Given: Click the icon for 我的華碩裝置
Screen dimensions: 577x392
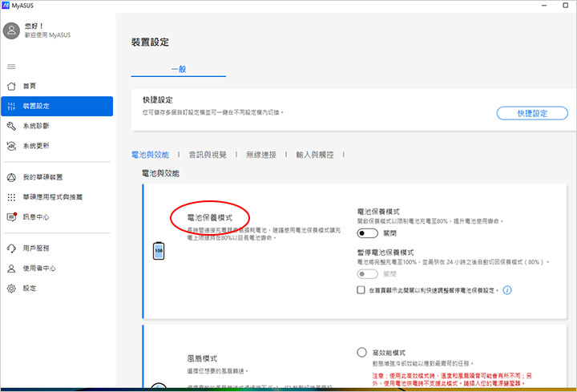Looking at the screenshot, I should pyautogui.click(x=11, y=177).
